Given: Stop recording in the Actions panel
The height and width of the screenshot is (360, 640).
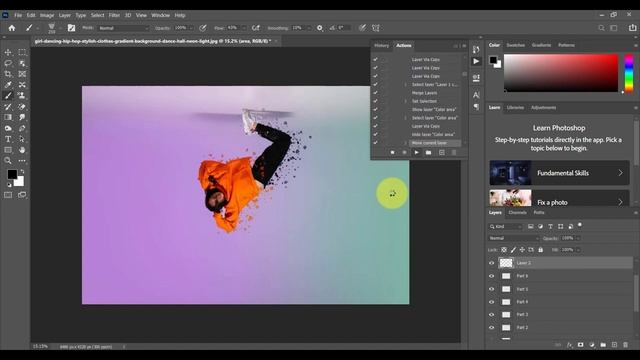Looking at the screenshot, I should point(392,152).
